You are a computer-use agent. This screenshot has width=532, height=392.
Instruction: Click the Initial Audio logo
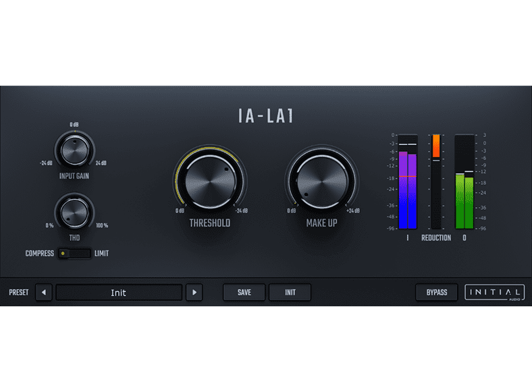click(x=495, y=292)
